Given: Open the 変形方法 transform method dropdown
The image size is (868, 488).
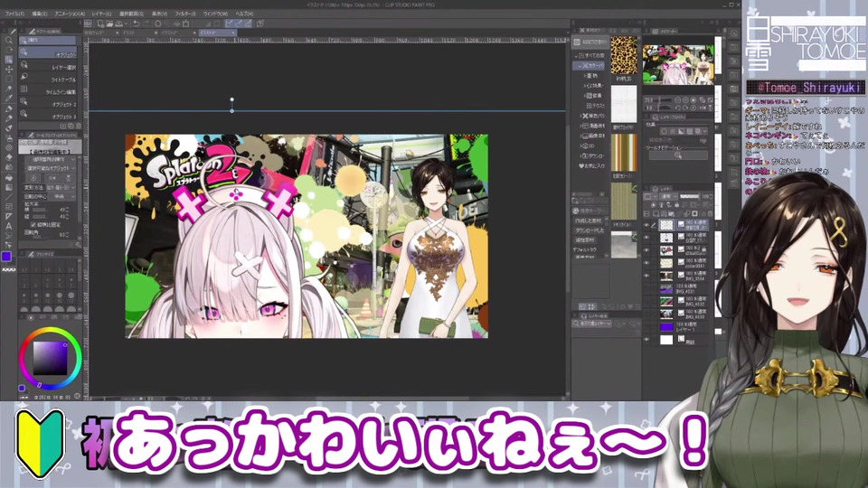Looking at the screenshot, I should 61,188.
